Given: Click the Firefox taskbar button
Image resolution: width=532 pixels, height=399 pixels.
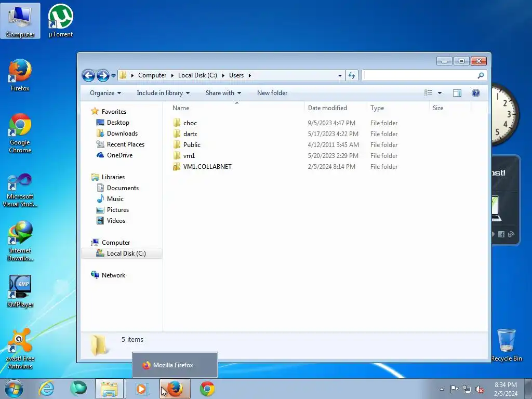Looking at the screenshot, I should [x=175, y=389].
